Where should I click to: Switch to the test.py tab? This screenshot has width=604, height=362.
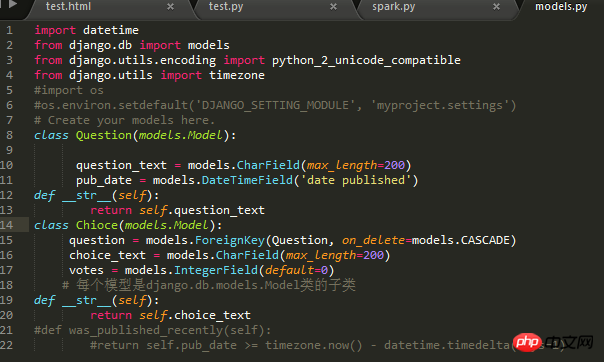tap(226, 7)
